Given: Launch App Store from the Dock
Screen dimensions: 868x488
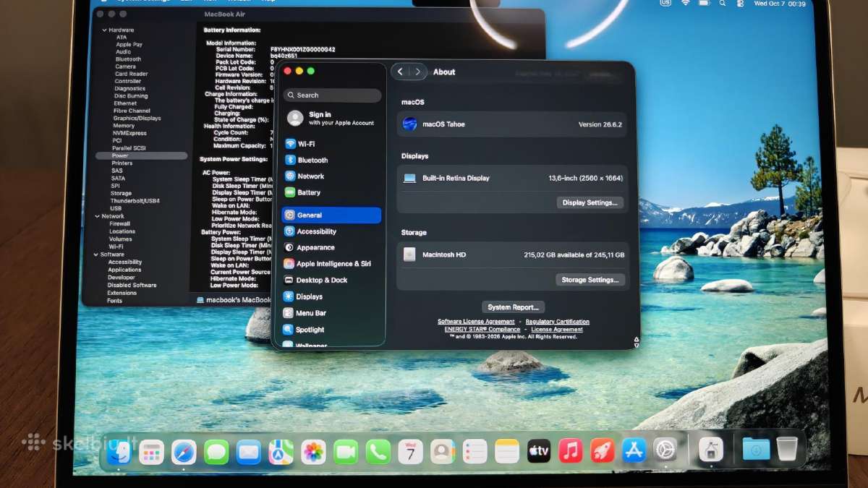Looking at the screenshot, I should click(x=634, y=451).
